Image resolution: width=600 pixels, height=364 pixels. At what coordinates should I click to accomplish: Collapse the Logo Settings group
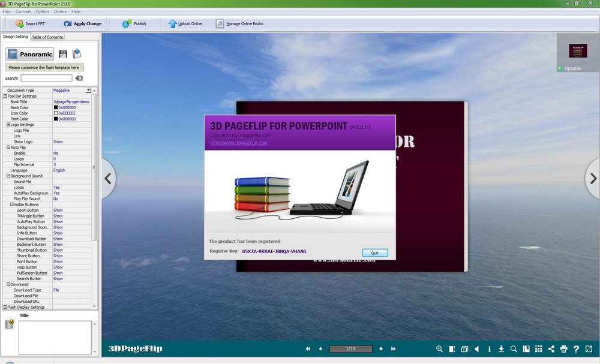click(8, 125)
